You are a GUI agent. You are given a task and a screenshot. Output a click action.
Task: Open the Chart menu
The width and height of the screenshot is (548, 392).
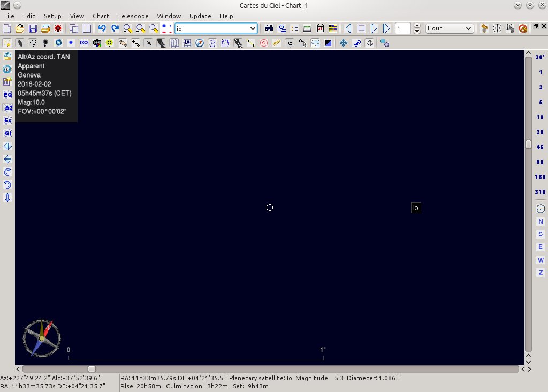[x=101, y=16]
